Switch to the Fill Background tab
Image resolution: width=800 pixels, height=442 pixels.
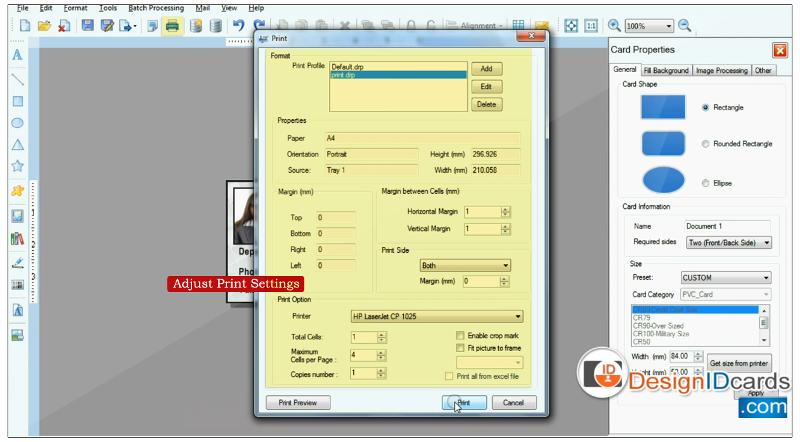[666, 70]
